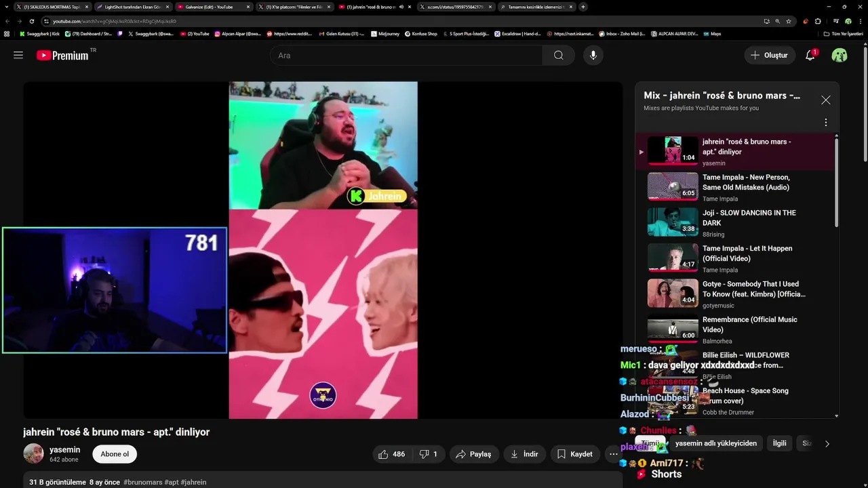Click the video player area
The height and width of the screenshot is (488, 868).
point(323,250)
